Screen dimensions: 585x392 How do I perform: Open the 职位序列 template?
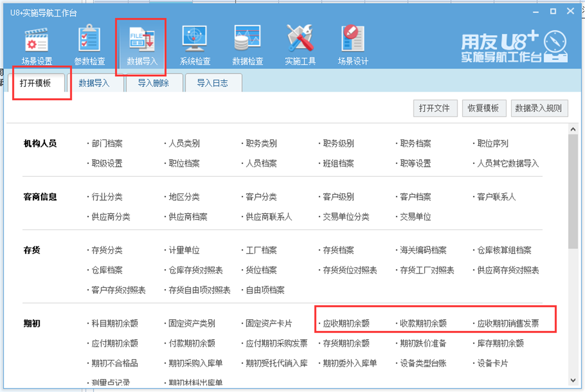coord(493,143)
